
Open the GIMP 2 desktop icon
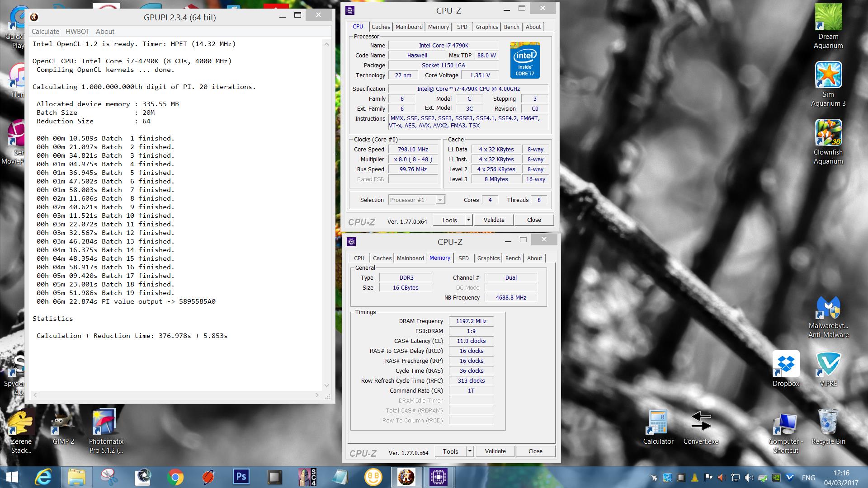point(63,427)
